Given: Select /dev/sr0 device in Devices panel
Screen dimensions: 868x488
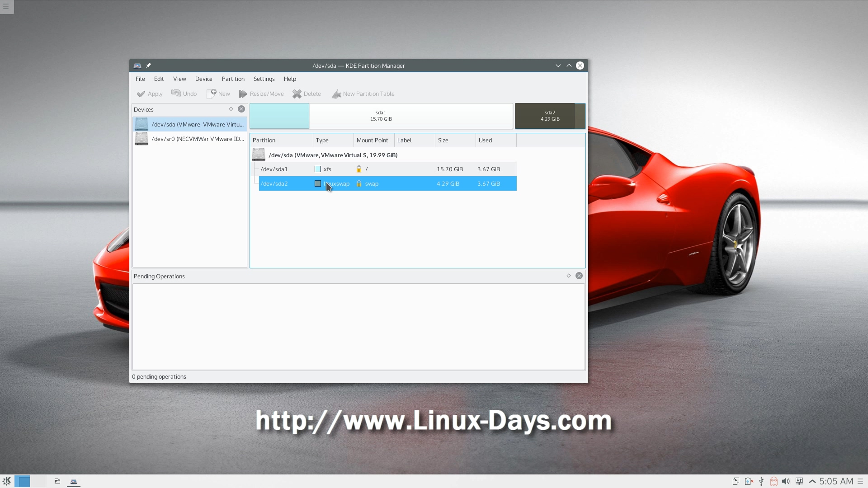Looking at the screenshot, I should [190, 139].
